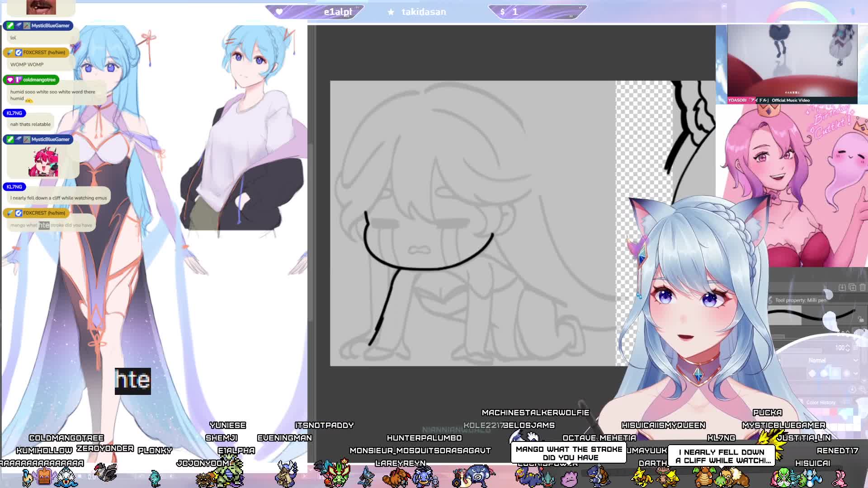Click KL7NG username above 'nah thats relatable'

pos(14,113)
